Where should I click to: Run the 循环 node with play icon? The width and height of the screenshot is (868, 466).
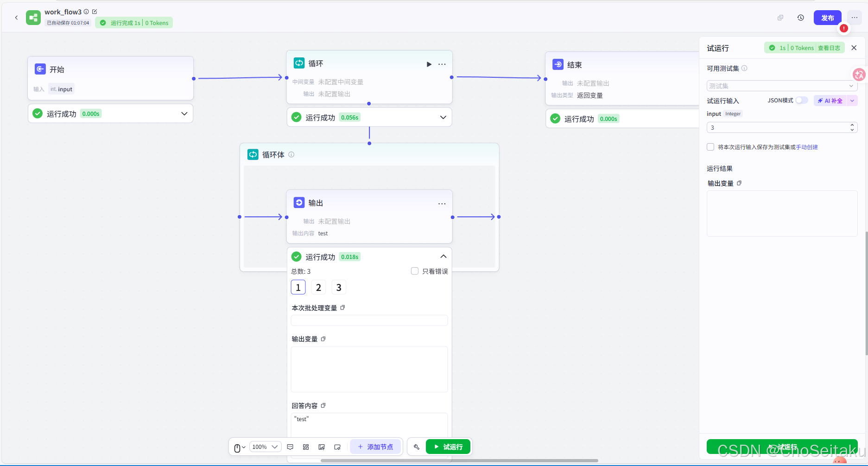[x=429, y=64]
